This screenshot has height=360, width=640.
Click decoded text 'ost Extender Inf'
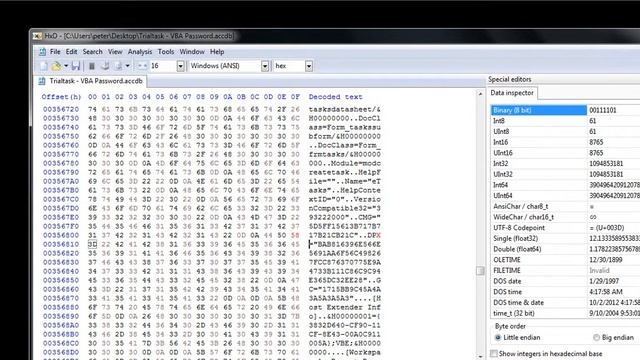344,307
